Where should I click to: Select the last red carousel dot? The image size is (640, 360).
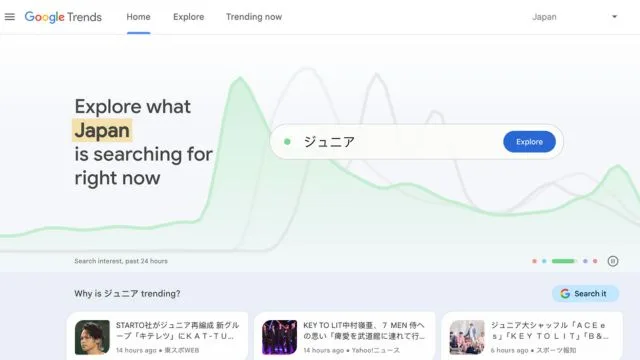(595, 261)
